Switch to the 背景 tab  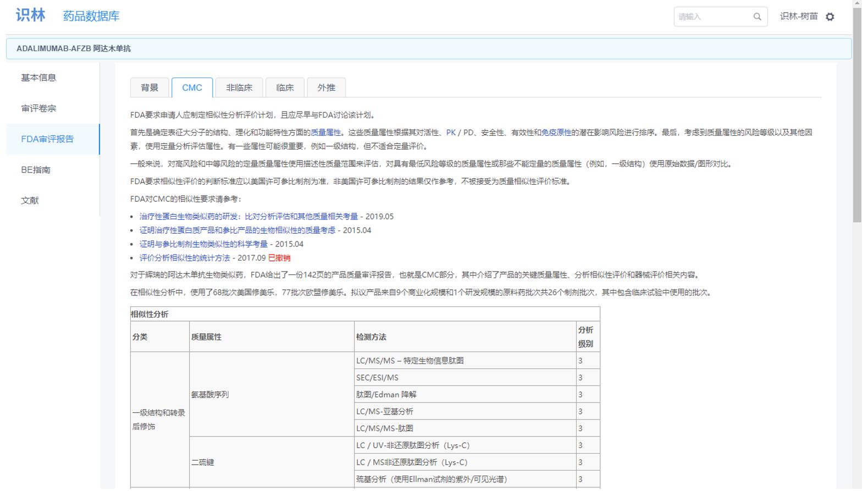pyautogui.click(x=150, y=87)
